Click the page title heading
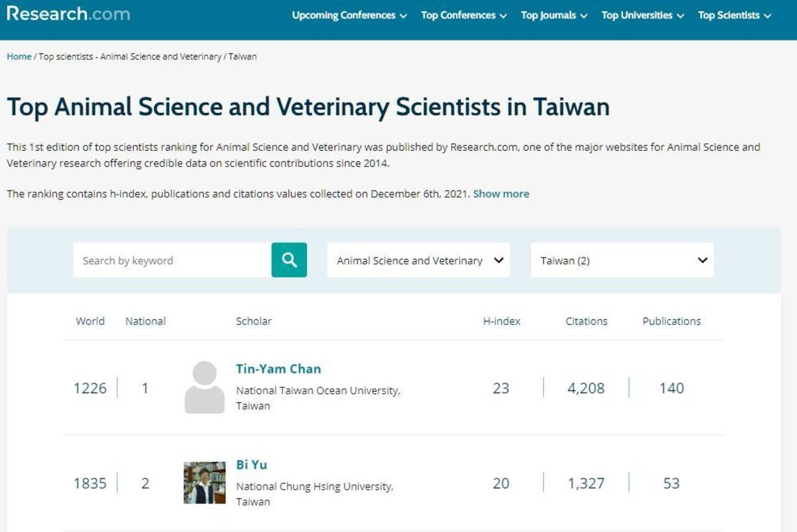The width and height of the screenshot is (797, 532). point(308,107)
